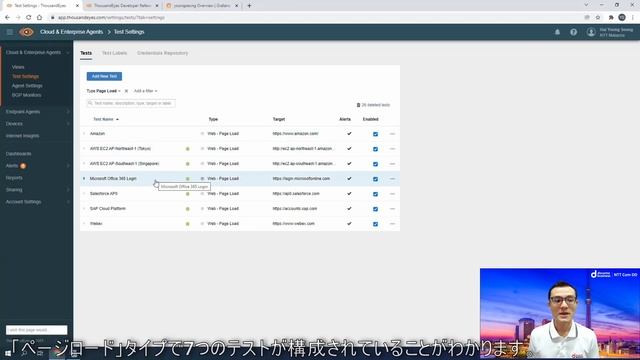The image size is (640, 360).
Task: Click the label dot for AWS EC2 AP-Northeast-1 (Tokyo)
Action: [x=188, y=149]
